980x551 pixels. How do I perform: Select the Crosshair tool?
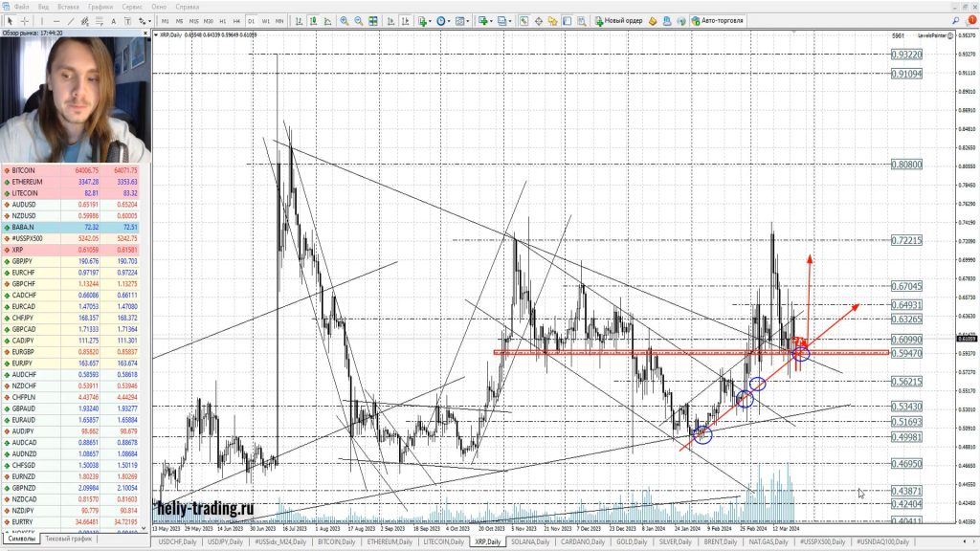click(25, 20)
